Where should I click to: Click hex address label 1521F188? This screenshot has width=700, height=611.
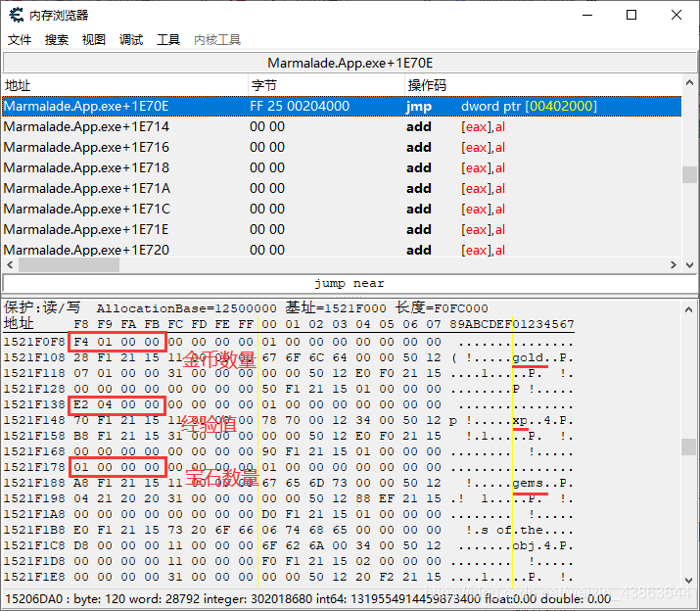(x=34, y=483)
